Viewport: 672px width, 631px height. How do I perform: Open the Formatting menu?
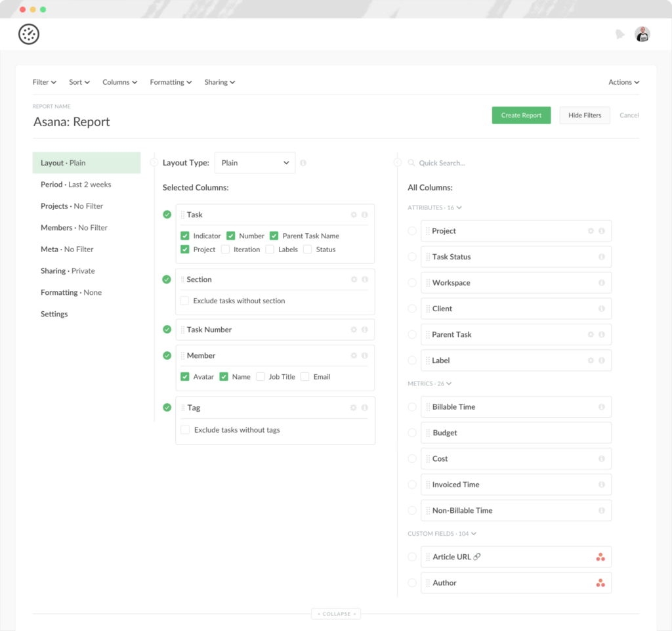pos(171,82)
